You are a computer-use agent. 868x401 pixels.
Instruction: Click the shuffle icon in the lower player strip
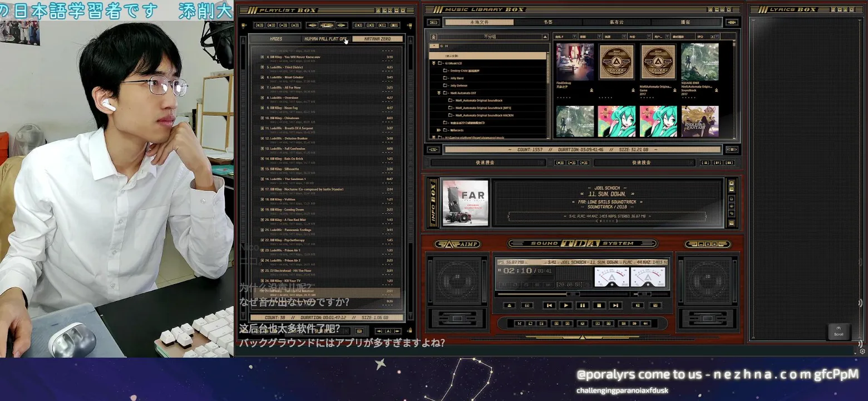[519, 324]
